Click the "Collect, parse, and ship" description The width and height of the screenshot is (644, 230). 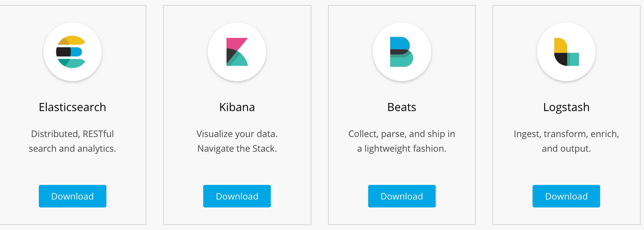point(402,141)
